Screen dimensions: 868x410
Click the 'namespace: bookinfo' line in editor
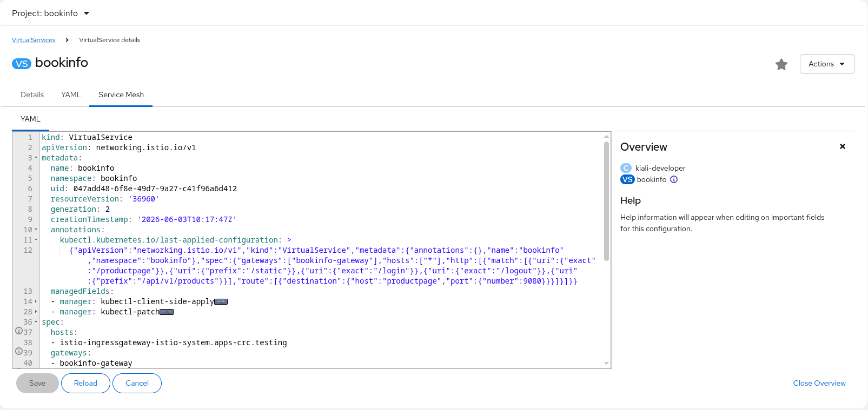[x=94, y=178]
